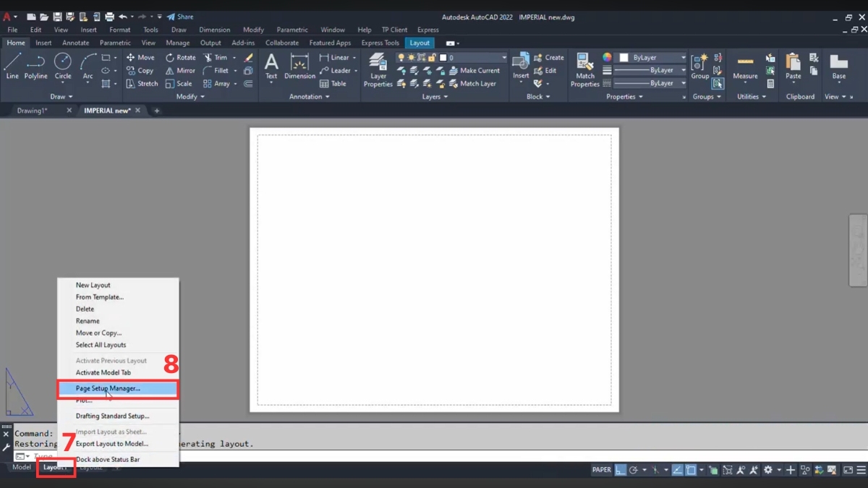Click the Fillet tool
This screenshot has width=868, height=488.
[x=216, y=70]
